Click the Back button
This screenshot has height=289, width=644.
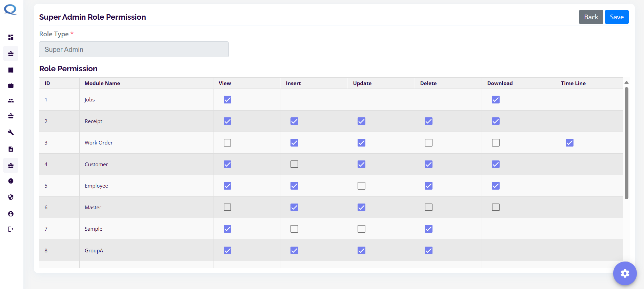[x=591, y=17]
